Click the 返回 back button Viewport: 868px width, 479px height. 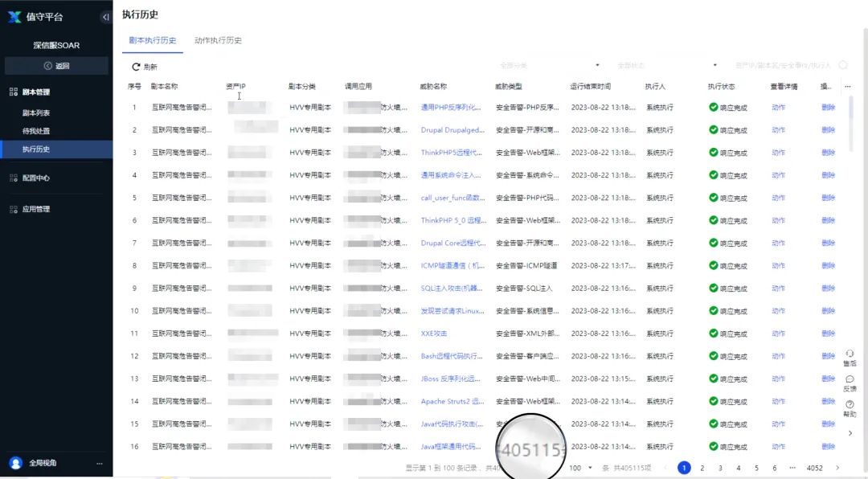pyautogui.click(x=56, y=66)
